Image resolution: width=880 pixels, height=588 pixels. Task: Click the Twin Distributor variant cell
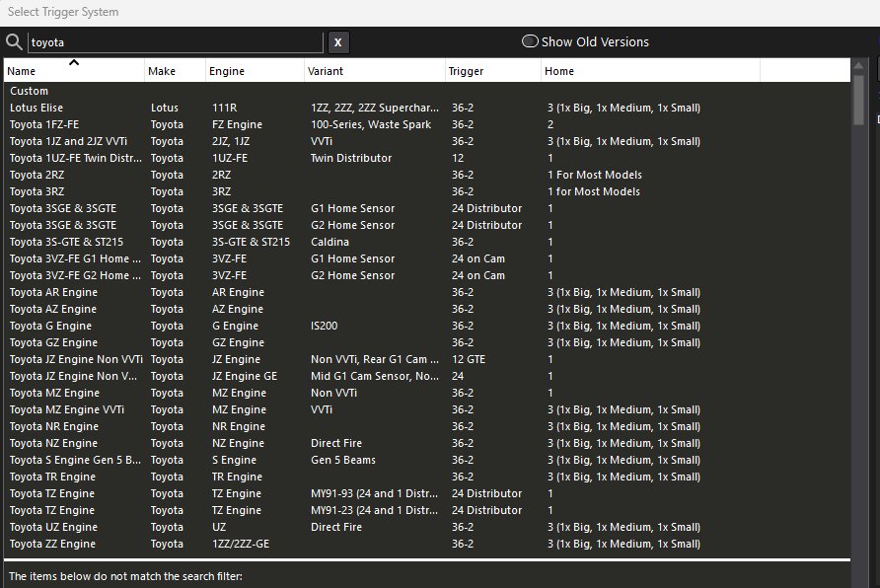[x=351, y=158]
